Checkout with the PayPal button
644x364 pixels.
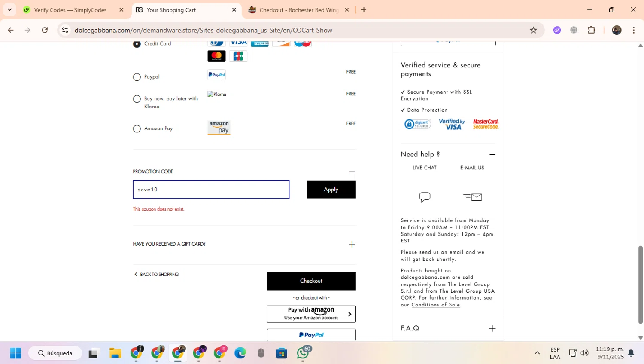pos(311,335)
